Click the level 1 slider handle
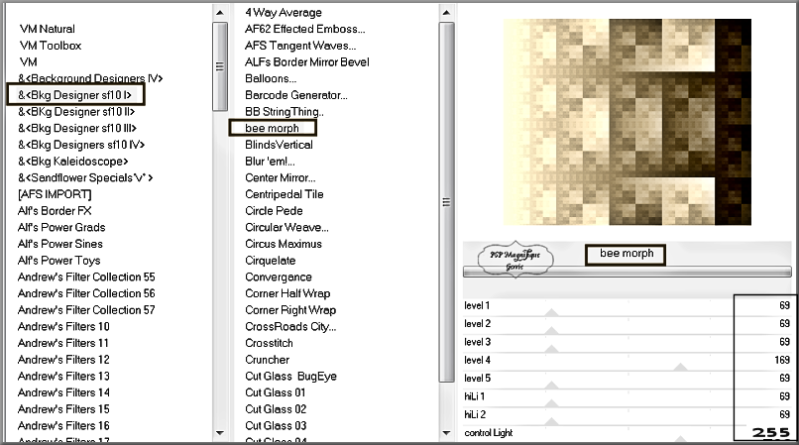799x445 pixels. tap(551, 312)
